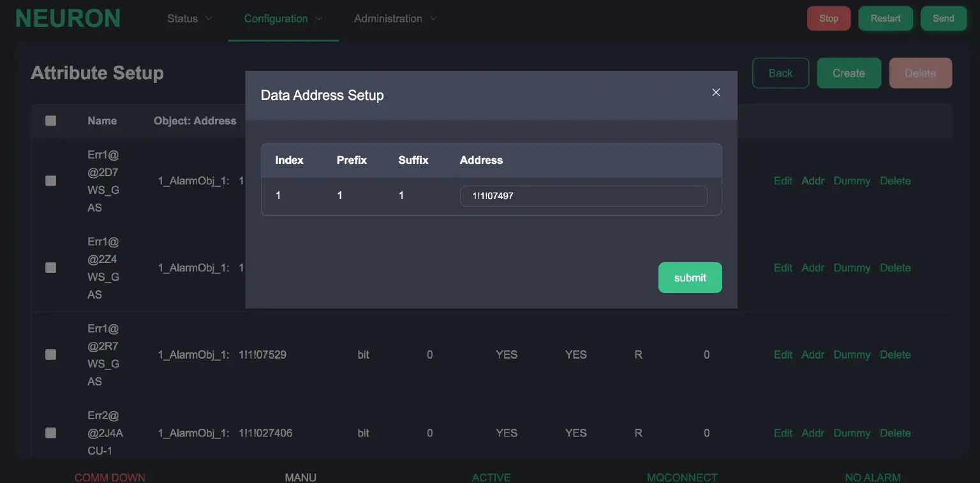Check the Err1@@2D7WS_GAS row checkbox
Viewport: 980px width, 483px height.
point(51,181)
